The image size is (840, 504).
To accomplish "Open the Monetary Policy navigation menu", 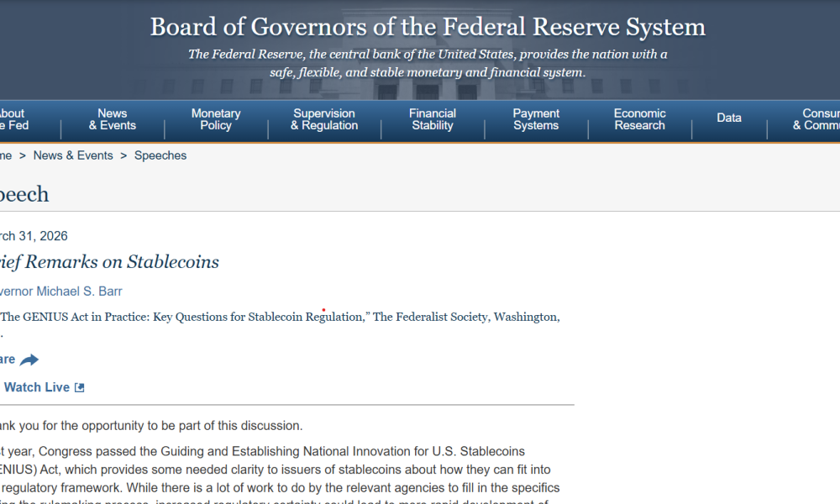I will click(x=216, y=118).
